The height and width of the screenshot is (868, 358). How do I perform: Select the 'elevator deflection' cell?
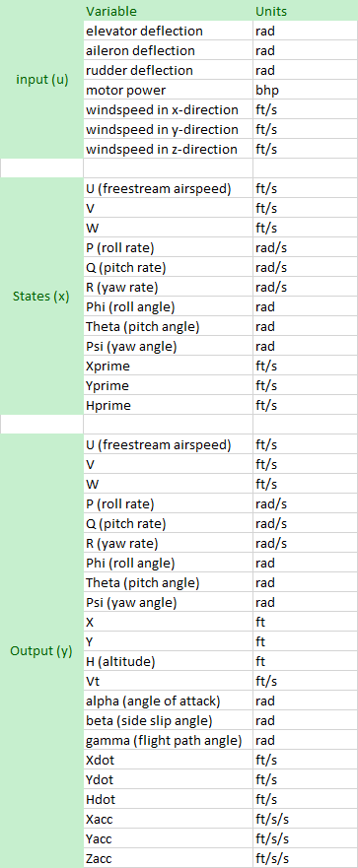click(168, 31)
